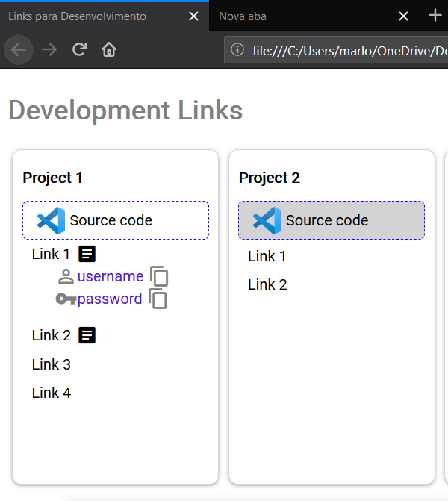Open Link 2 in Project 2
This screenshot has height=501, width=448.
[x=267, y=284]
